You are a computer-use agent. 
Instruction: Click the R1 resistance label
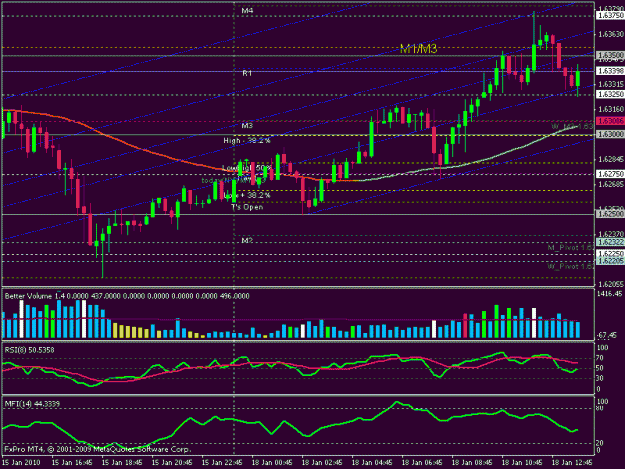click(247, 73)
